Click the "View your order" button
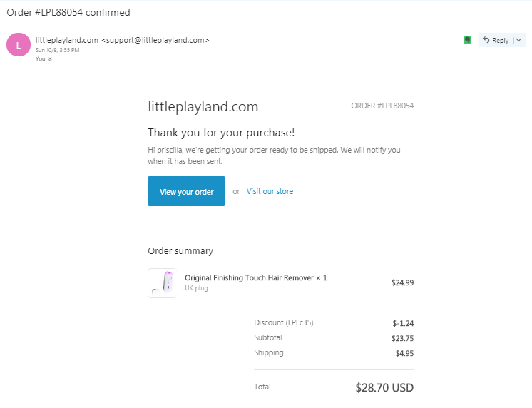 pyautogui.click(x=186, y=191)
